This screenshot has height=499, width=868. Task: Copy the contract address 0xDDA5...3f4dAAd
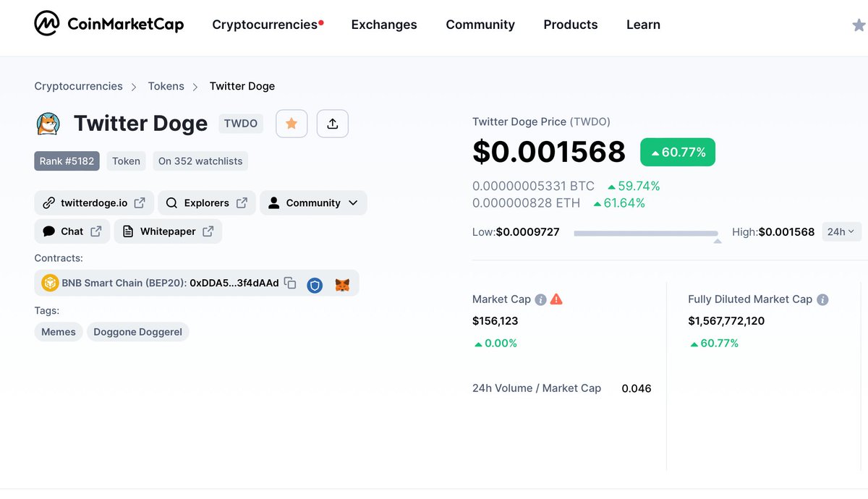(290, 283)
